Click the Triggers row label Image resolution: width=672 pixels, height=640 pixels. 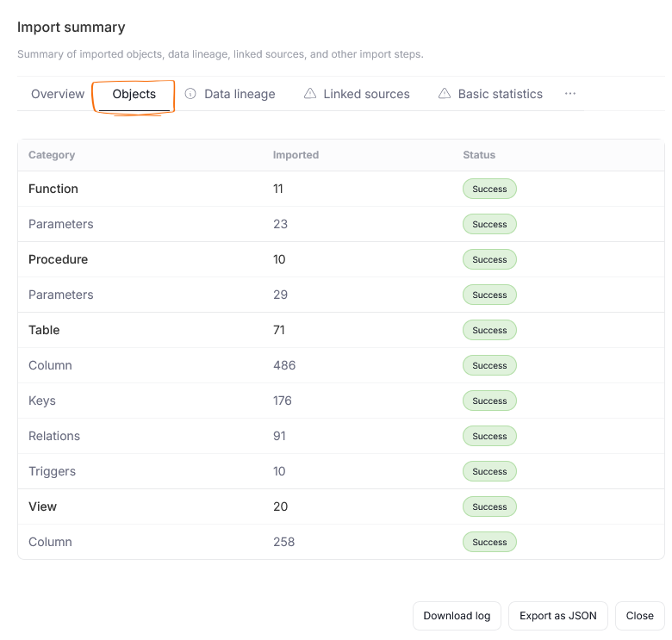coord(52,471)
